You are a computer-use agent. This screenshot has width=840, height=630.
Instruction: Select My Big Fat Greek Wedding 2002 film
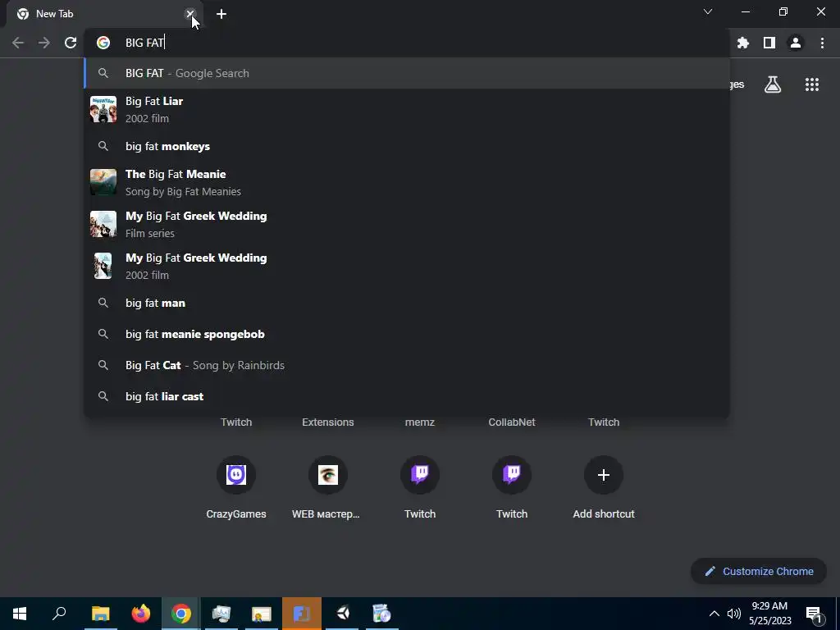pyautogui.click(x=407, y=267)
